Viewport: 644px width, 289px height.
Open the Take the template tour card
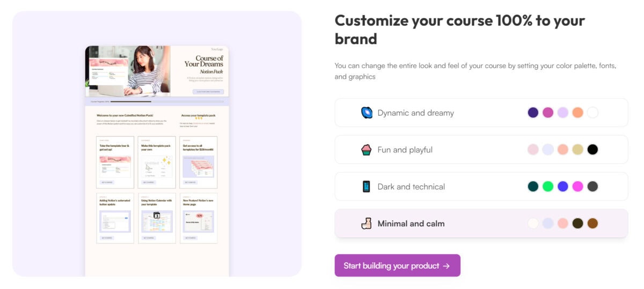[x=115, y=162]
